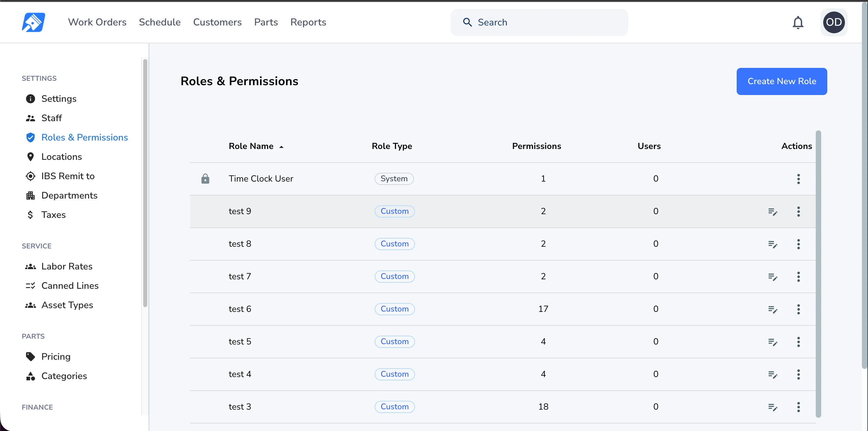The height and width of the screenshot is (431, 868).
Task: Open IBS Remit to settings
Action: (x=60, y=176)
